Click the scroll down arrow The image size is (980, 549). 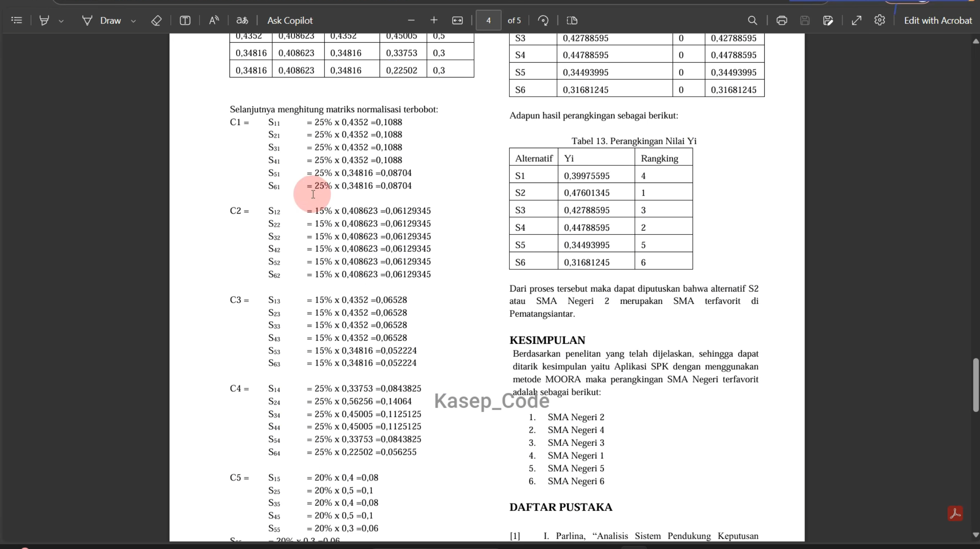[975, 535]
